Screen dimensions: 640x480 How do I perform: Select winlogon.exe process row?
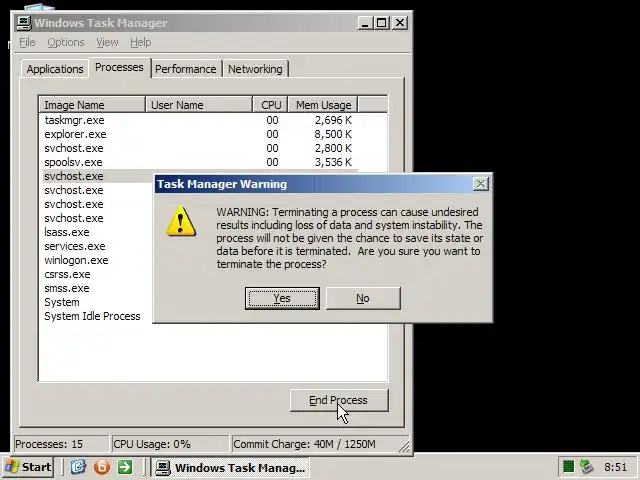[x=98, y=260]
